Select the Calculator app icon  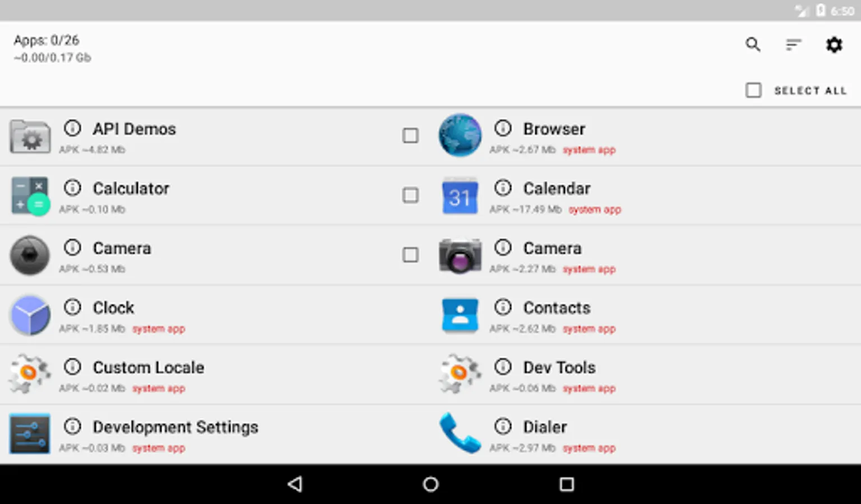(30, 196)
